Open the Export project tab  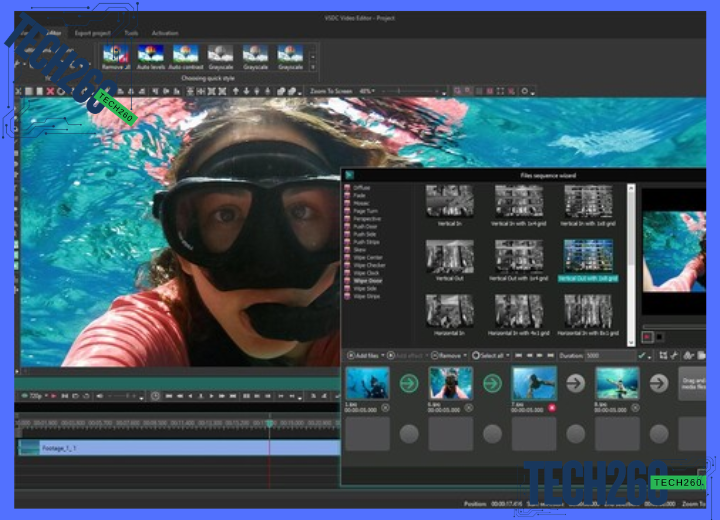click(92, 33)
